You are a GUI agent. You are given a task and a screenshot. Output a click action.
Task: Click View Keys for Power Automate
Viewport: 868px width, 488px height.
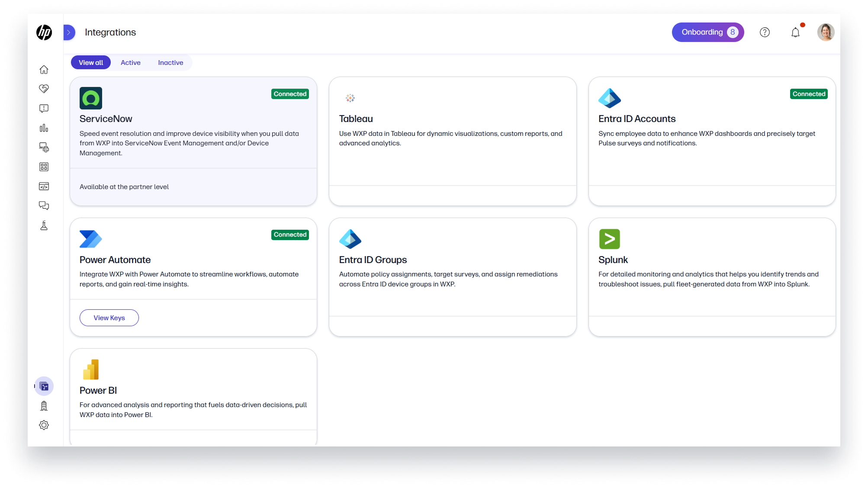(109, 318)
